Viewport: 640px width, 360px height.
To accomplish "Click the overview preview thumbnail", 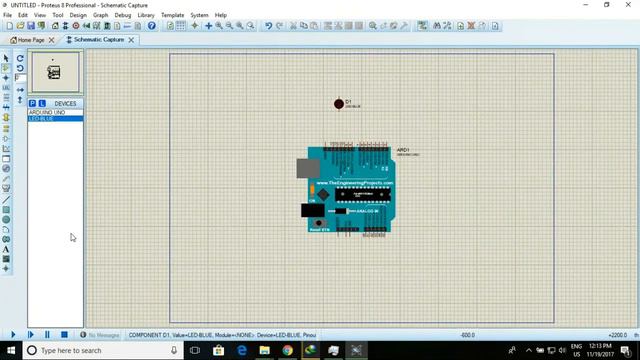I will (x=56, y=72).
